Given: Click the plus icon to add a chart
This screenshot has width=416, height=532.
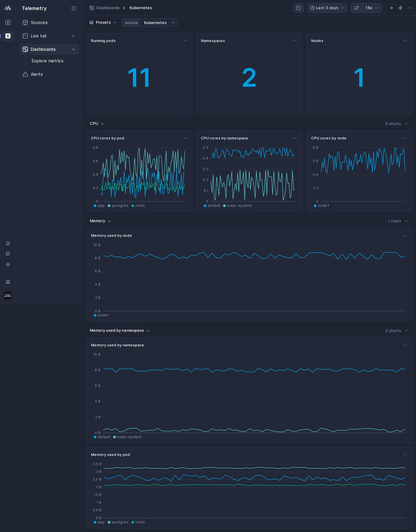Looking at the screenshot, I should click(x=392, y=8).
